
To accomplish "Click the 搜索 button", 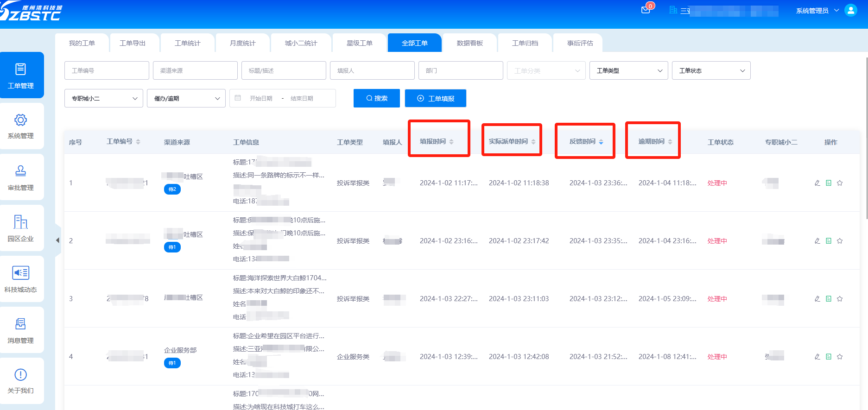I will (377, 98).
